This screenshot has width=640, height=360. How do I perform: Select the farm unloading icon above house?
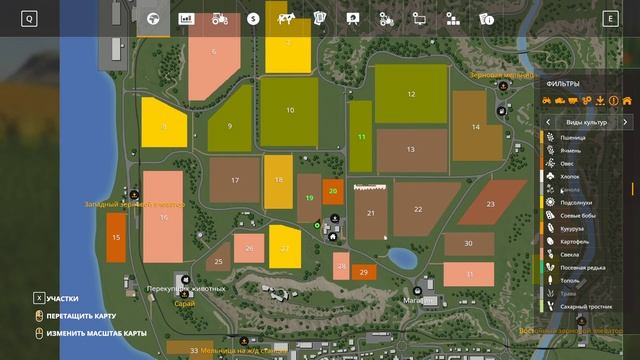tap(335, 218)
